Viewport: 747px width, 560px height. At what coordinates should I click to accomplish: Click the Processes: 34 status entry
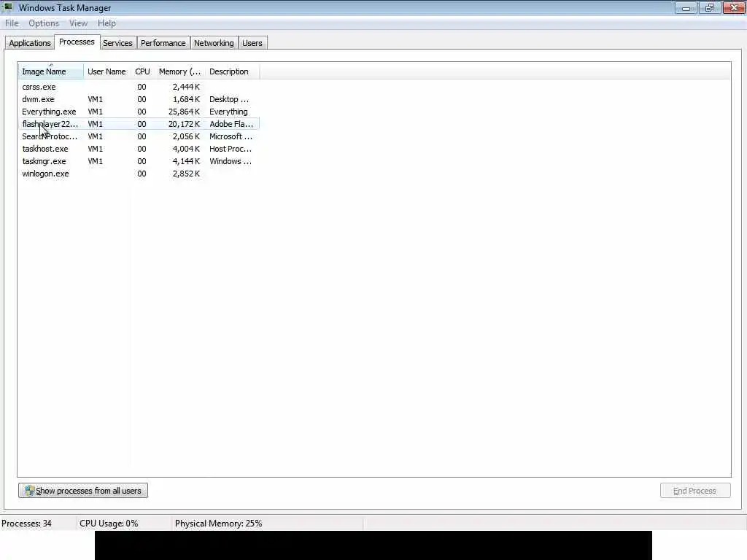(x=27, y=524)
